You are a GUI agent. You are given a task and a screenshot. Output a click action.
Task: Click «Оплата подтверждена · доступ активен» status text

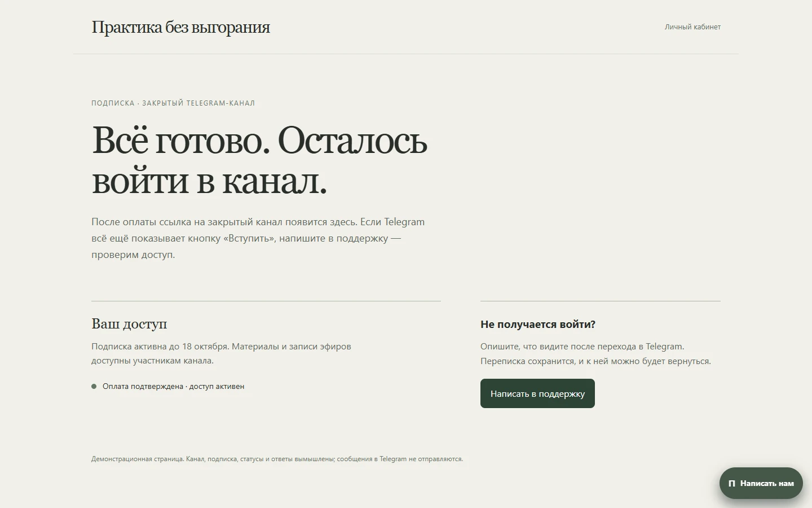pos(173,387)
